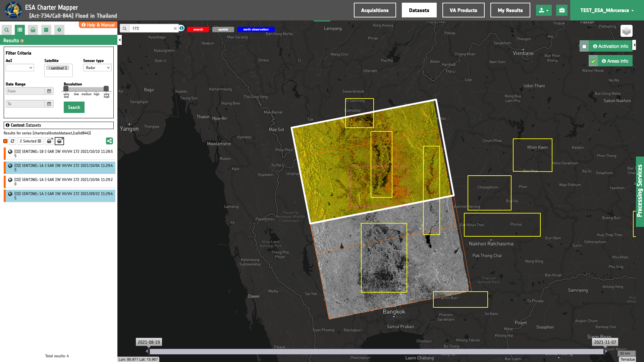The height and width of the screenshot is (362, 644).
Task: Expand the Context Datasets section
Action: pyautogui.click(x=59, y=125)
